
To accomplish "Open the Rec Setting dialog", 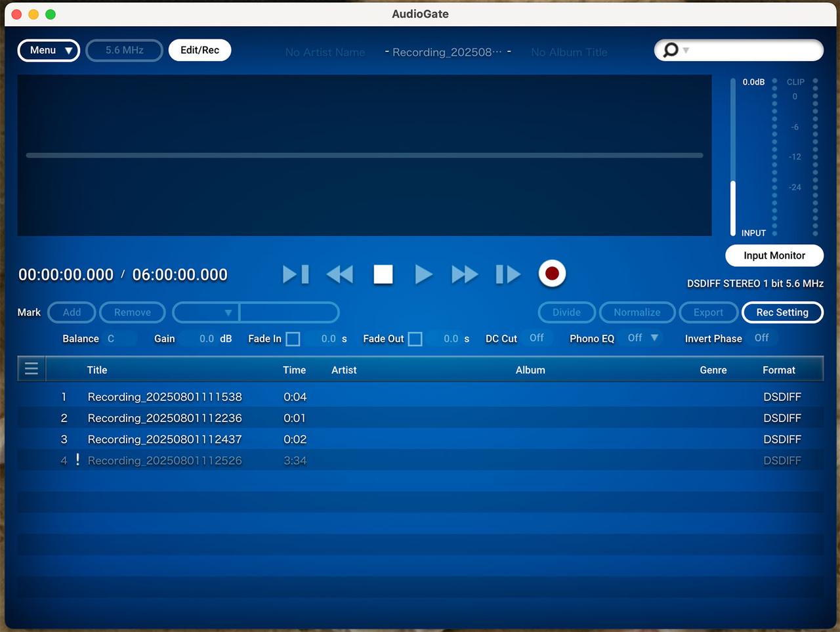I will (782, 312).
